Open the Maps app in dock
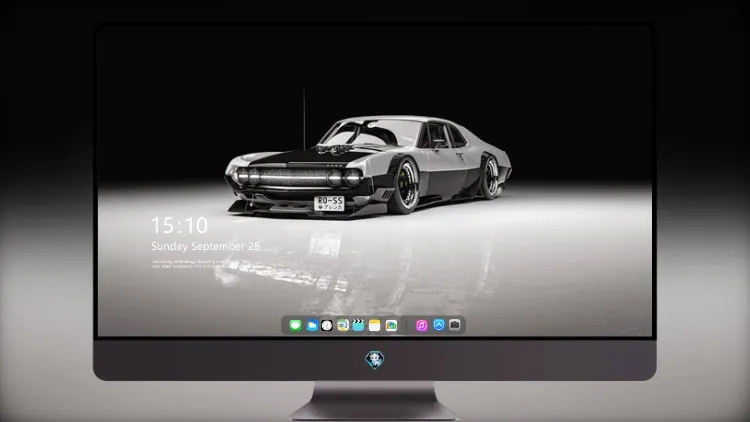The width and height of the screenshot is (750, 422). [x=343, y=325]
